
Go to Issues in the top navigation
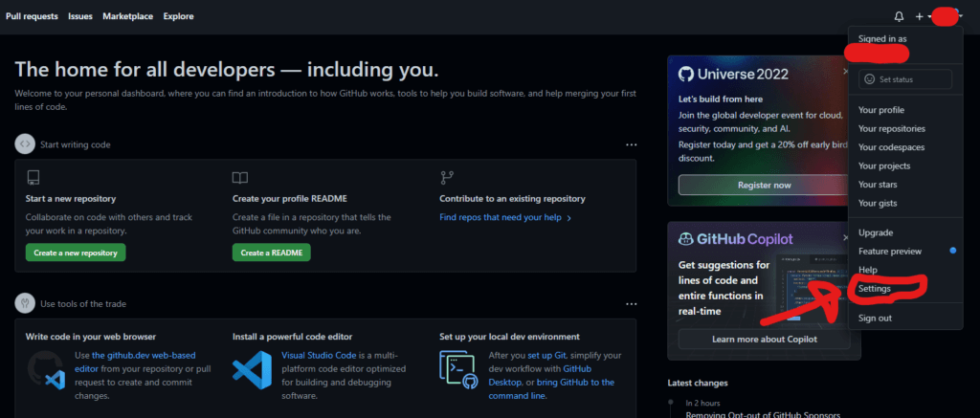[80, 16]
